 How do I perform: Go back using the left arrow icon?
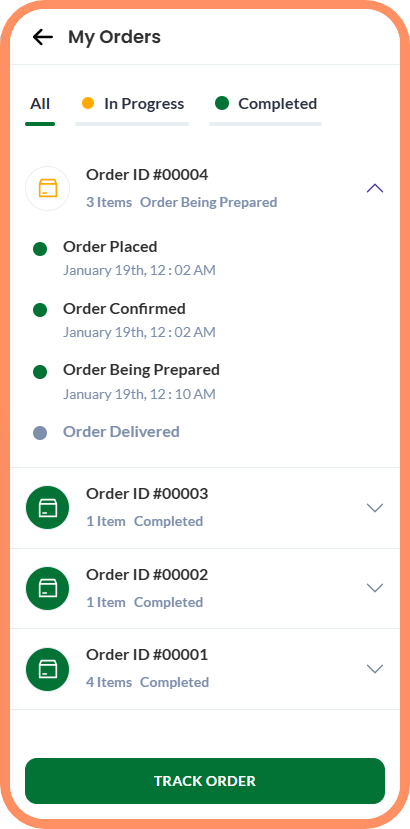[x=42, y=37]
